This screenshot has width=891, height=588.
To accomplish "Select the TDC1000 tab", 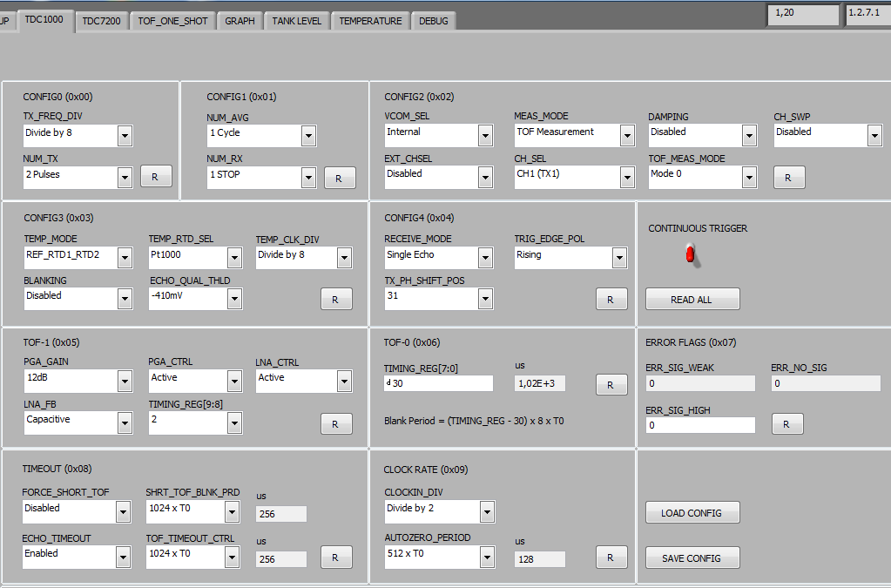I will click(x=44, y=20).
